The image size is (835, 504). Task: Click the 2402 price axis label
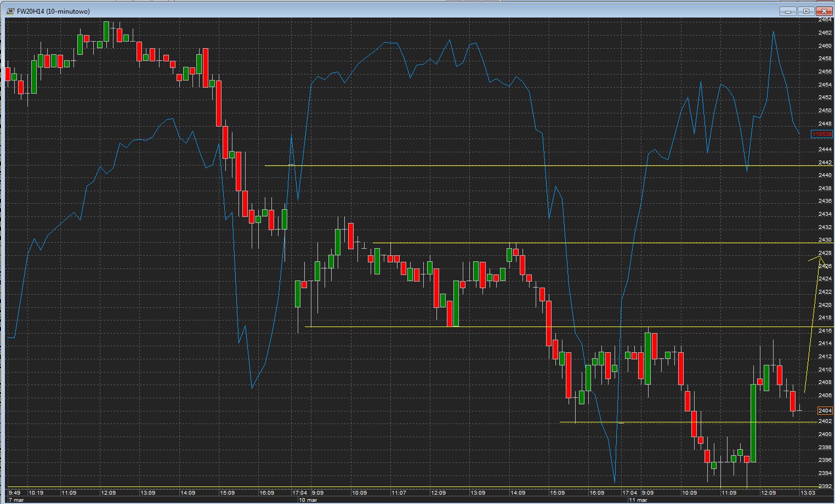pyautogui.click(x=825, y=421)
